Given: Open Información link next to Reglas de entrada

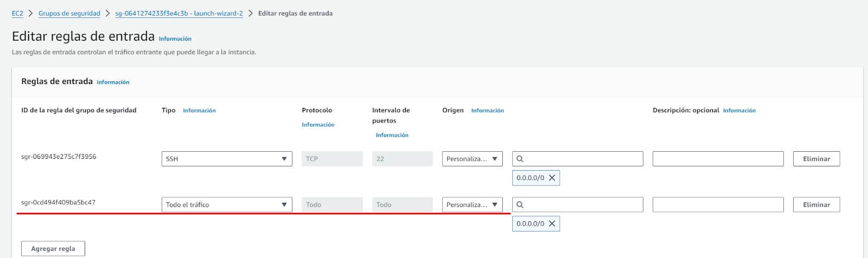Looking at the screenshot, I should click(113, 82).
